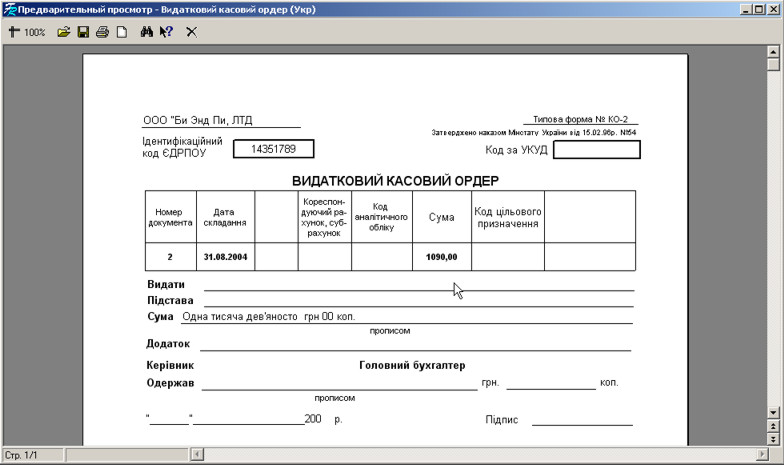Maximize the preview window
The height and width of the screenshot is (465, 784).
(x=757, y=9)
